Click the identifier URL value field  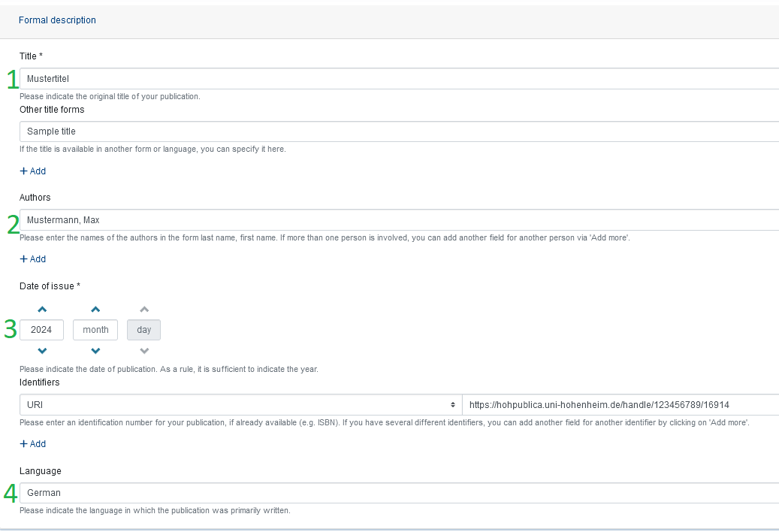[x=620, y=404]
